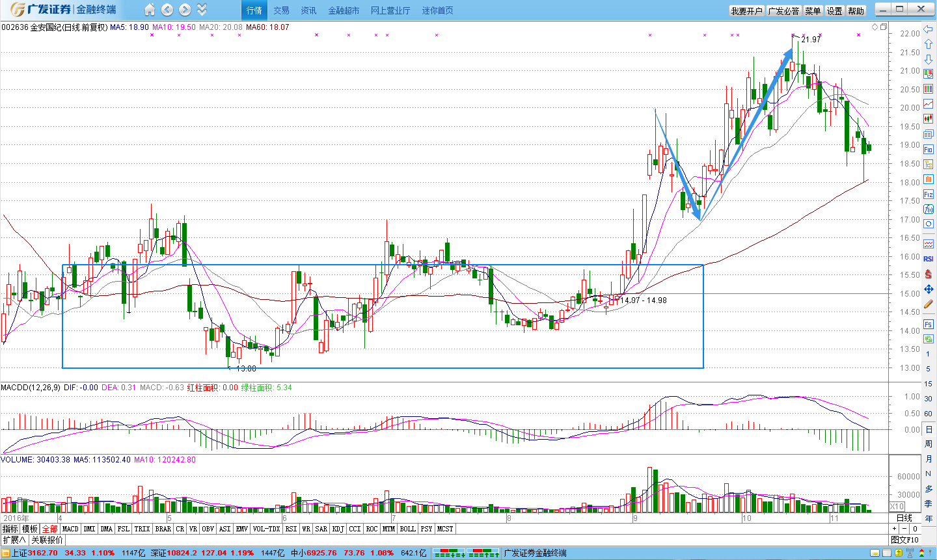
Task: Click the F10 sidebar icon
Action: tap(929, 150)
